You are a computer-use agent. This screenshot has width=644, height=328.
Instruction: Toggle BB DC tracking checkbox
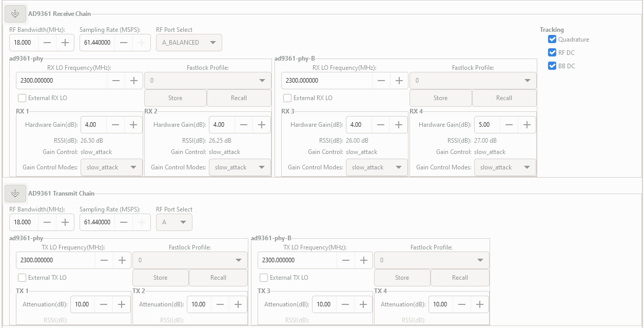pyautogui.click(x=552, y=66)
